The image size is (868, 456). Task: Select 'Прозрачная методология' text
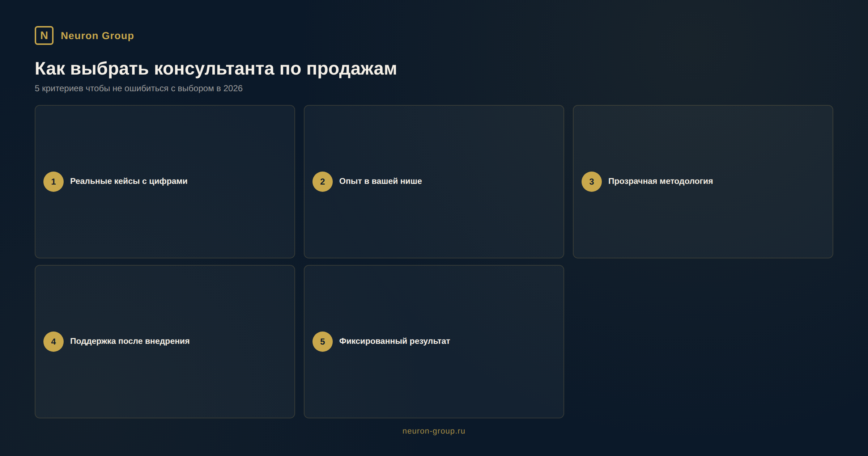(x=660, y=181)
